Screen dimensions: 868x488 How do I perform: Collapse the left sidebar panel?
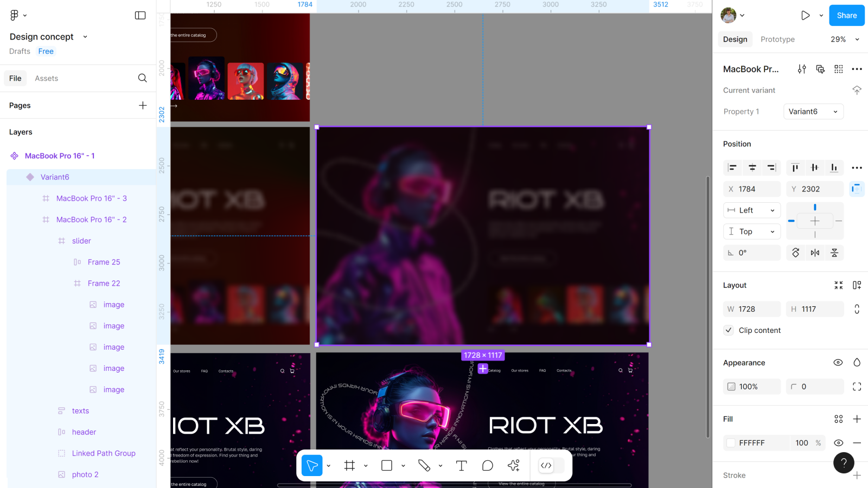click(x=140, y=15)
